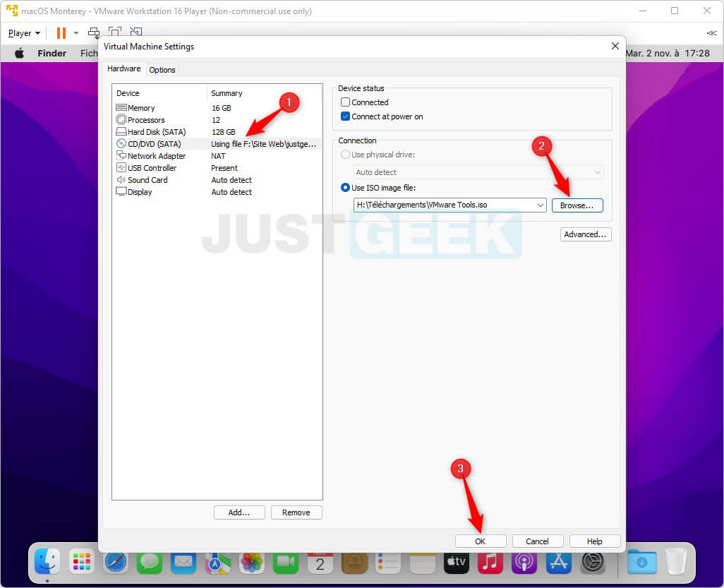Click the send Ctrl+Alt+Del toolbar icon

pos(94,32)
